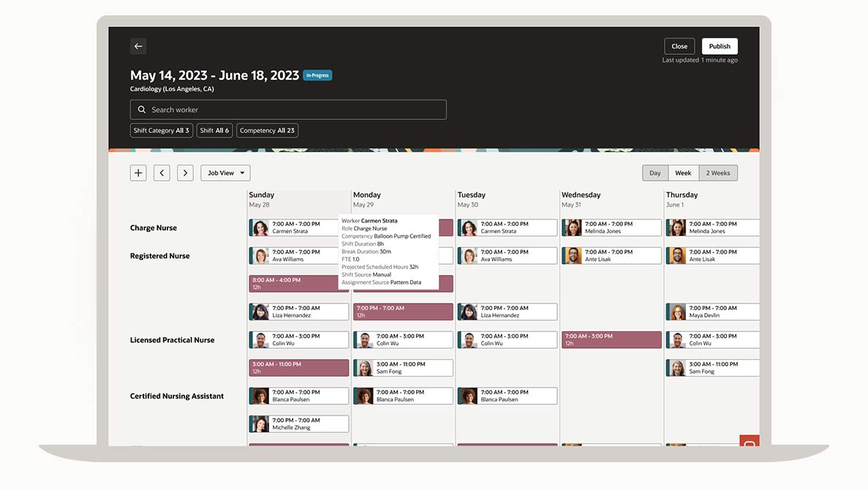This screenshot has height=490, width=868.
Task: Click the back arrow icon
Action: point(138,46)
